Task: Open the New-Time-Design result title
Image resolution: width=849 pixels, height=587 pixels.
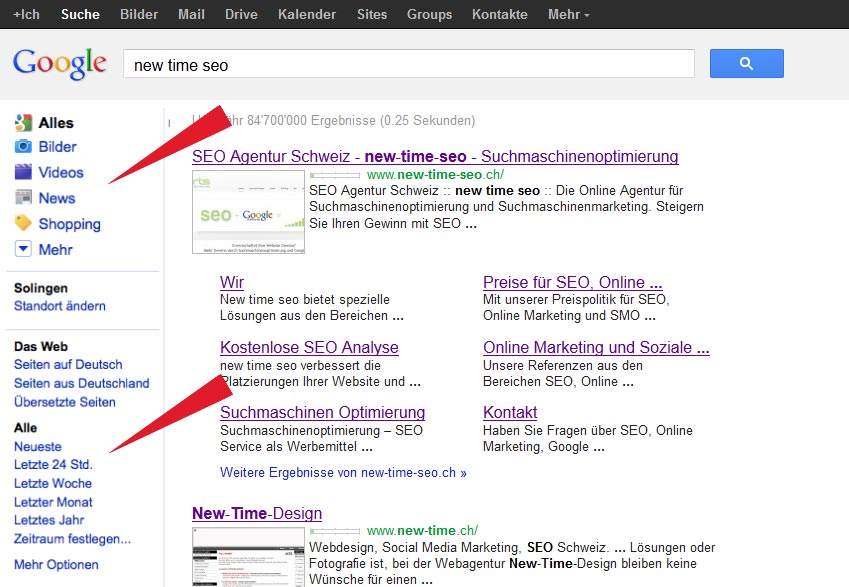Action: [x=257, y=513]
